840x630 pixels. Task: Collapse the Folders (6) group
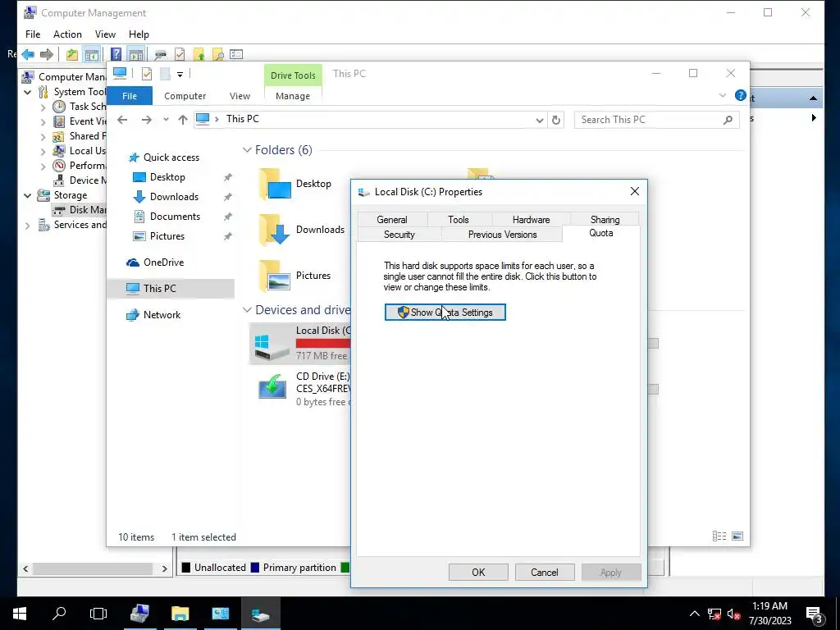point(247,150)
